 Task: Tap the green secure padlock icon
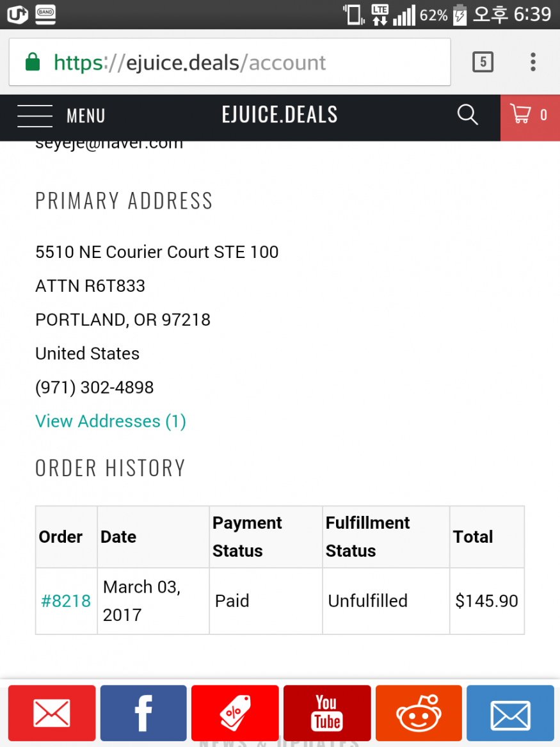(x=33, y=62)
